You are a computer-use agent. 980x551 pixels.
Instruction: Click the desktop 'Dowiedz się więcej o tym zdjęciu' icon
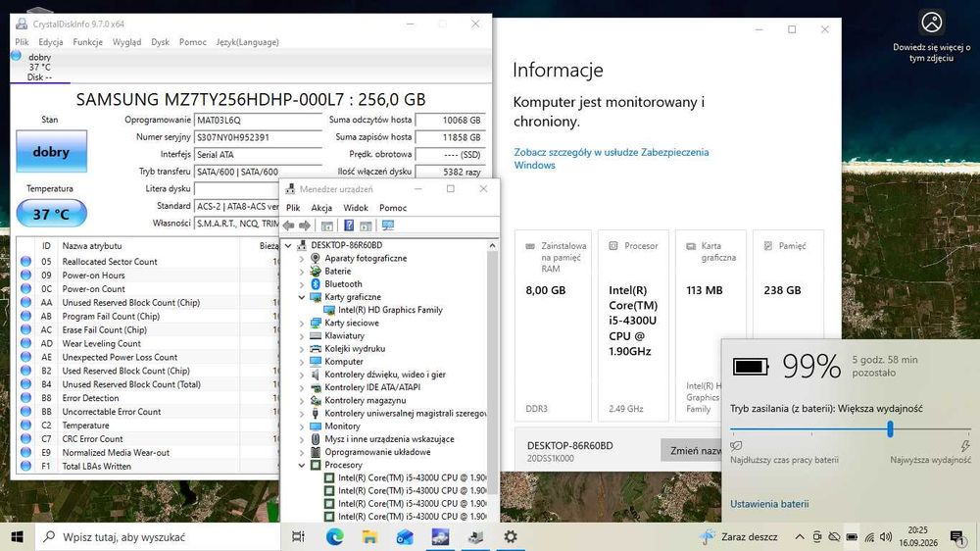[931, 36]
